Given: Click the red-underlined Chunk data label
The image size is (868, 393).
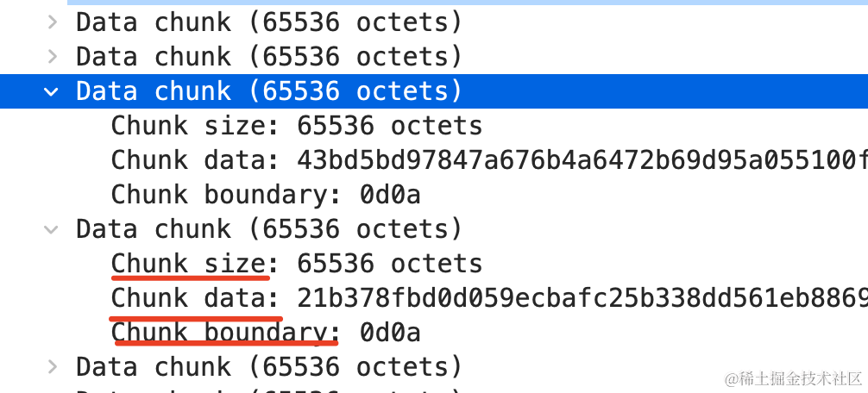Looking at the screenshot, I should (x=190, y=297).
